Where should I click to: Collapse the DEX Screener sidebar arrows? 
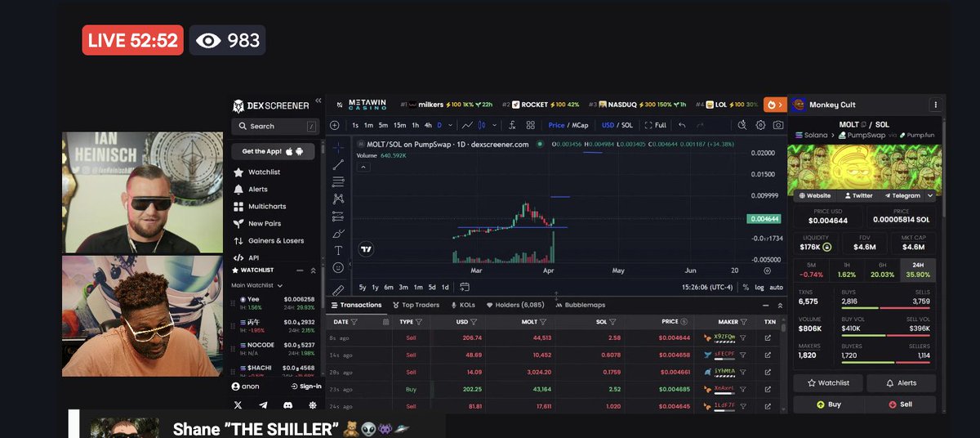[317, 101]
